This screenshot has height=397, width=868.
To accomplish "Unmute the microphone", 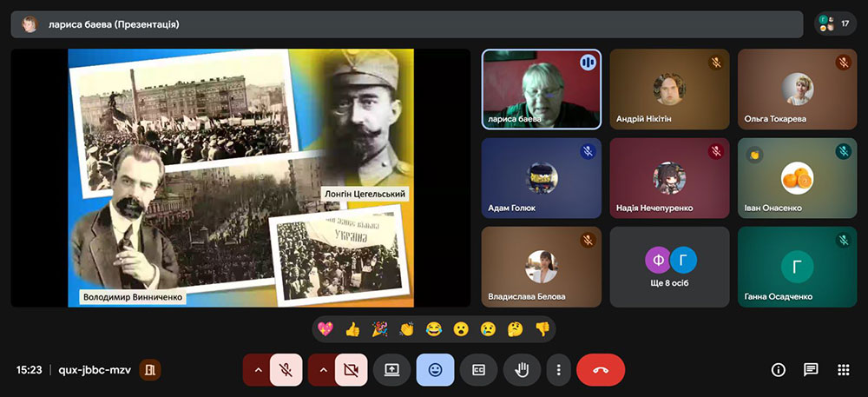I will coord(286,369).
